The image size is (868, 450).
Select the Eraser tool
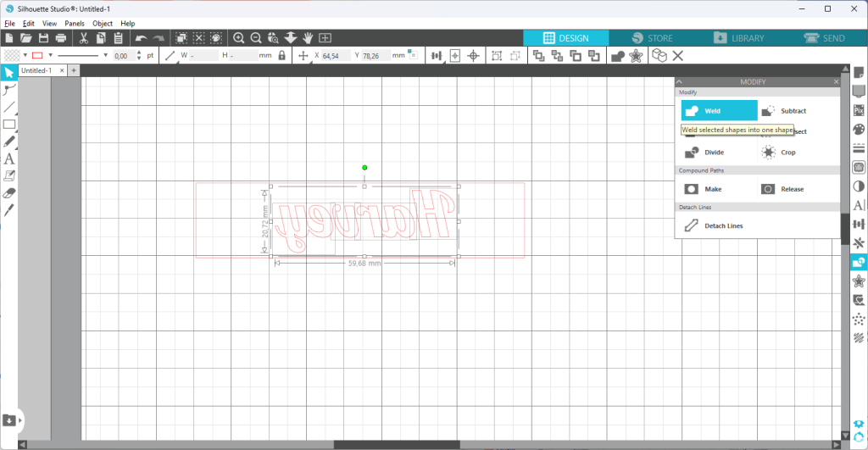[x=8, y=193]
